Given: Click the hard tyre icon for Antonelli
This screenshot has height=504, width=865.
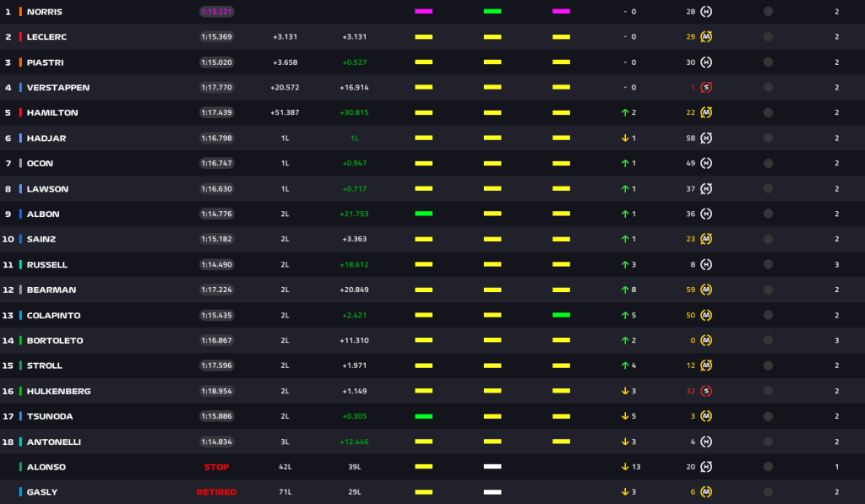Looking at the screenshot, I should click(x=706, y=442).
